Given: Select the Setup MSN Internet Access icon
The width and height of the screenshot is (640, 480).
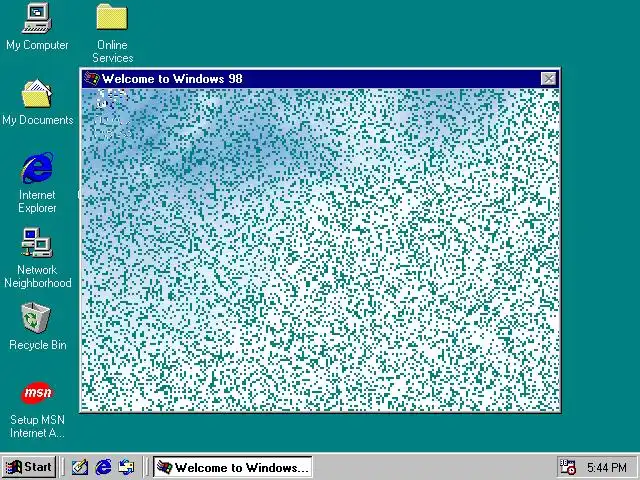Looking at the screenshot, I should tap(37, 393).
